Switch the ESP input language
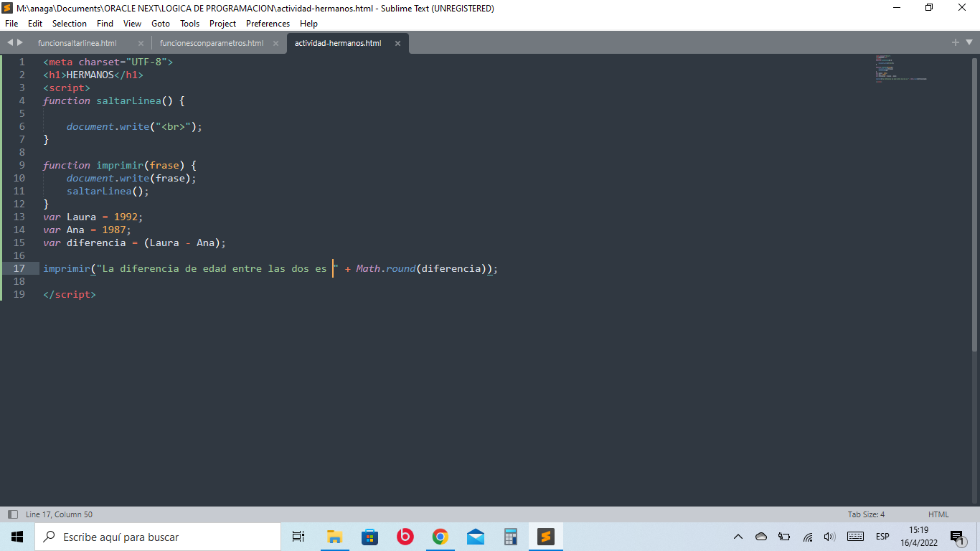The height and width of the screenshot is (551, 980). tap(882, 537)
